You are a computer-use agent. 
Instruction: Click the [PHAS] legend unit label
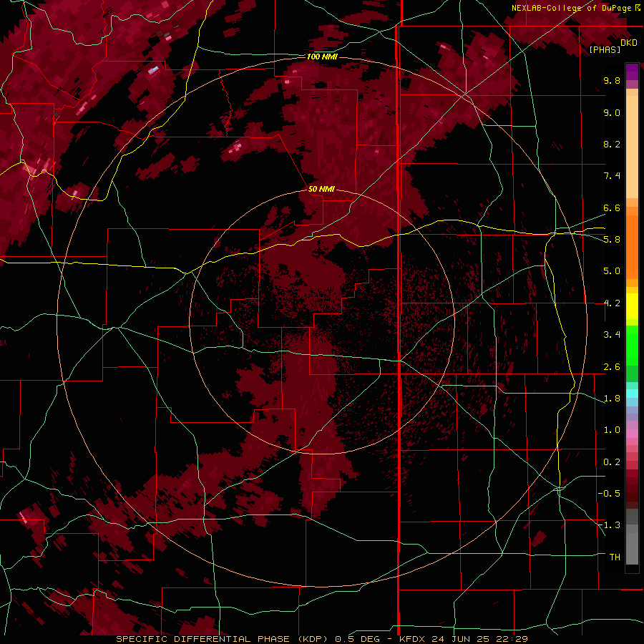pos(605,49)
